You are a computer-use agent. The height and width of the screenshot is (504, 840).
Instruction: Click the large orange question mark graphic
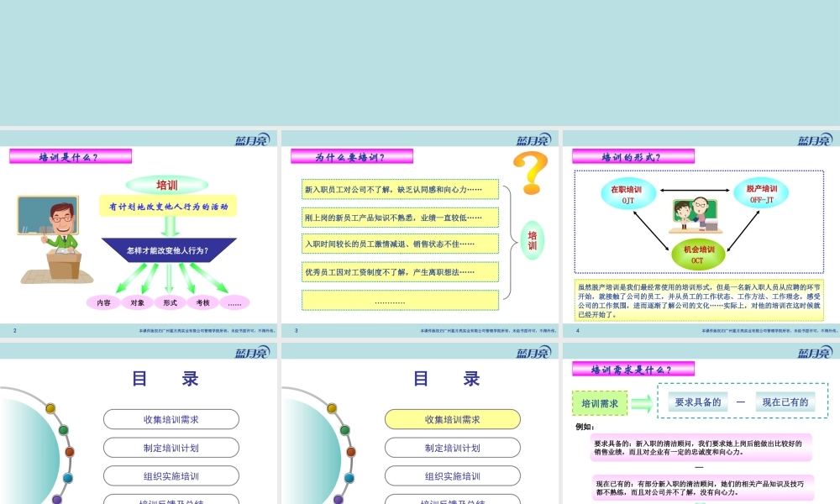pyautogui.click(x=530, y=173)
